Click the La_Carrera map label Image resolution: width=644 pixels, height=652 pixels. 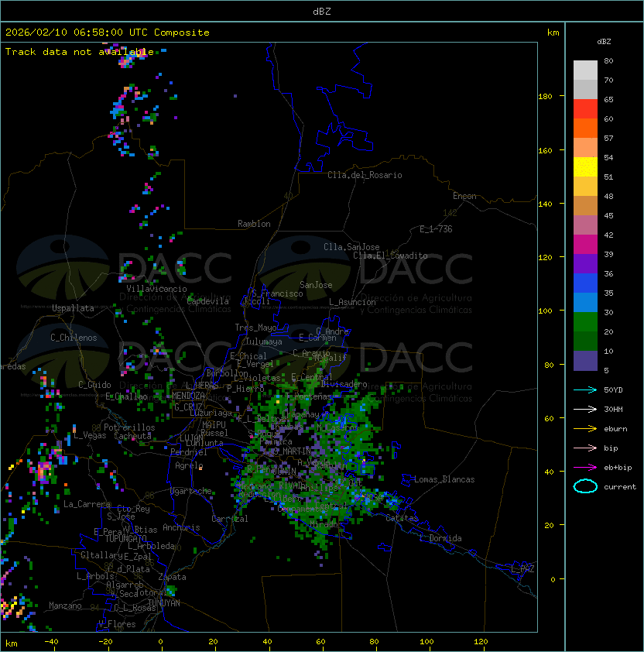tap(87, 504)
